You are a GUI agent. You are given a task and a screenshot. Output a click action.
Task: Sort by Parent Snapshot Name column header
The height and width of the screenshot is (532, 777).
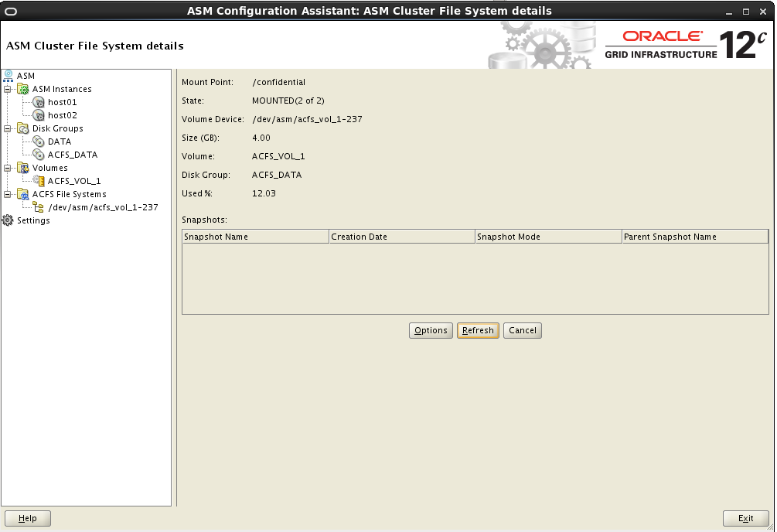click(x=695, y=237)
